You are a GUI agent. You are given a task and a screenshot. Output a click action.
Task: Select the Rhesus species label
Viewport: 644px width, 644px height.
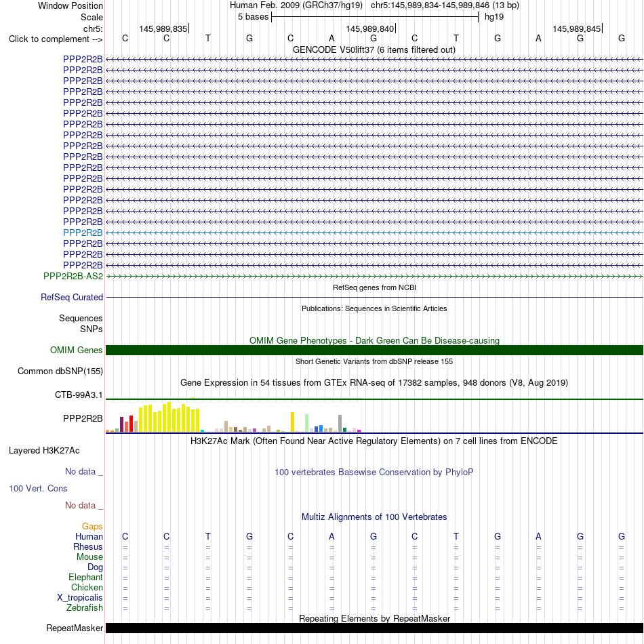(88, 546)
